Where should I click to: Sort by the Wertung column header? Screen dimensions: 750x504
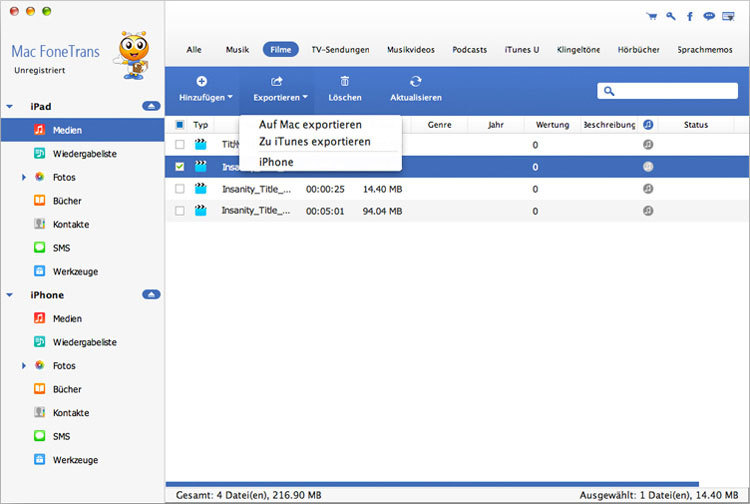click(552, 125)
